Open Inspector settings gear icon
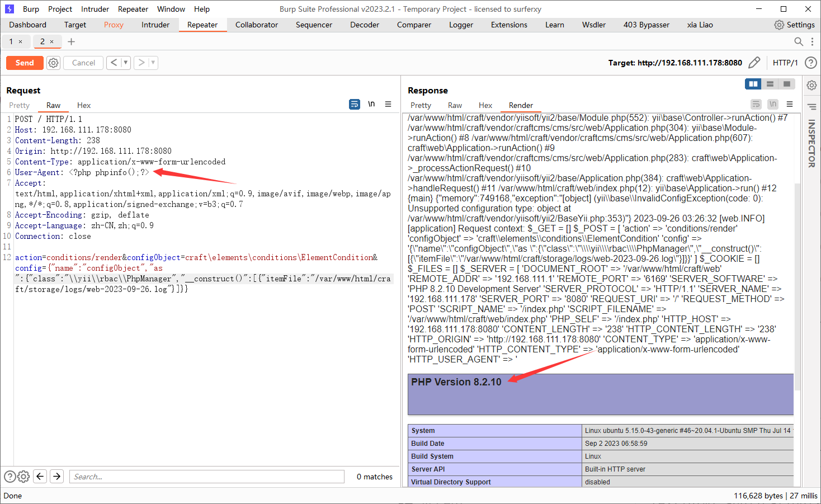This screenshot has height=504, width=821. [x=811, y=86]
